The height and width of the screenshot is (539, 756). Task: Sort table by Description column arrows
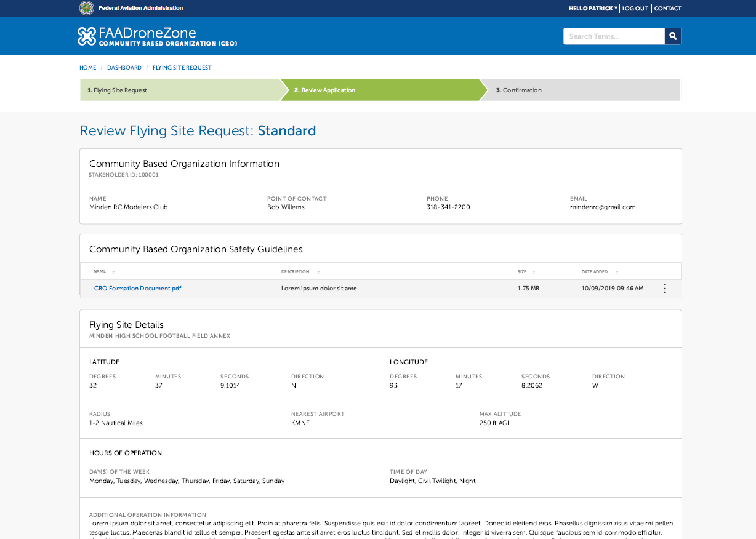[318, 272]
